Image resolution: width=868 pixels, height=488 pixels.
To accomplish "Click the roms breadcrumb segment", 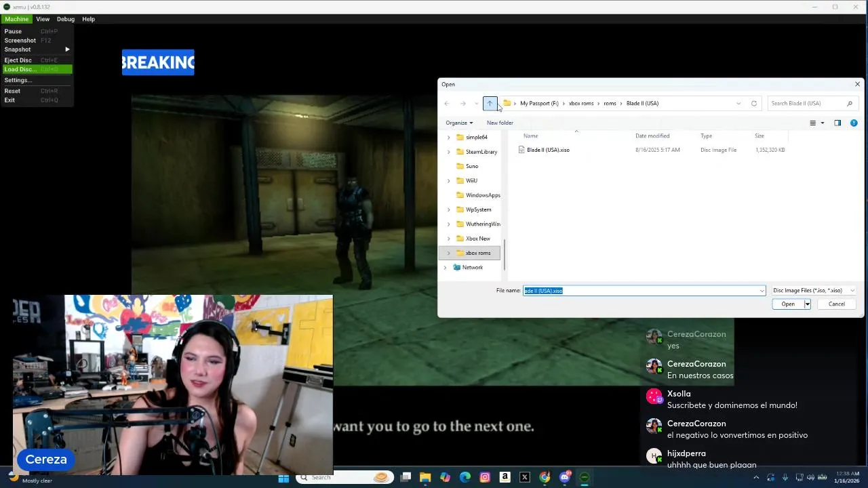I will pos(610,103).
